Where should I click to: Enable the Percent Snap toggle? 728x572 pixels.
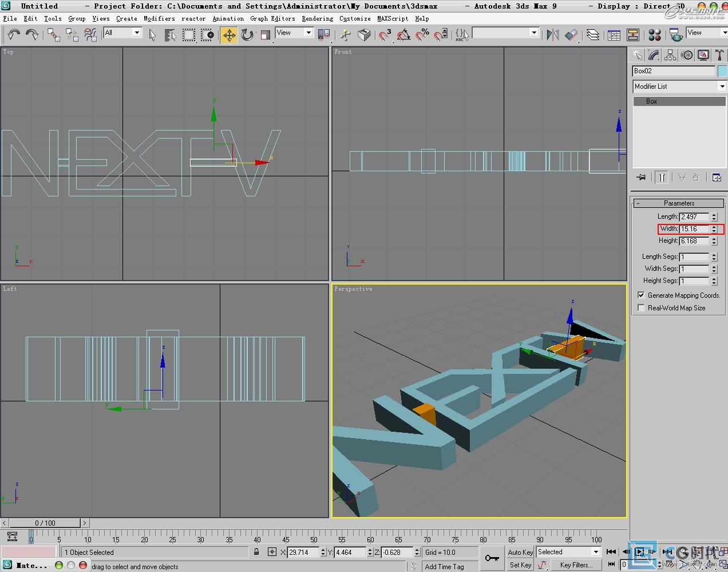point(422,35)
